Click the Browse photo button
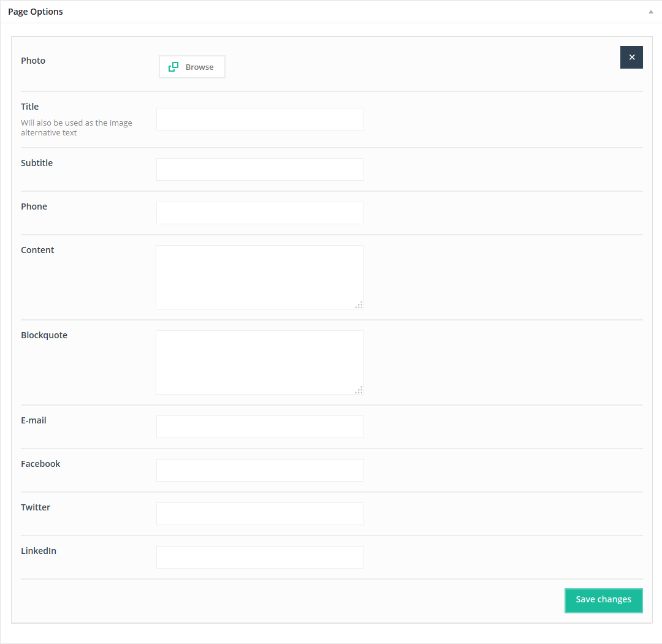The image size is (662, 644). [192, 67]
